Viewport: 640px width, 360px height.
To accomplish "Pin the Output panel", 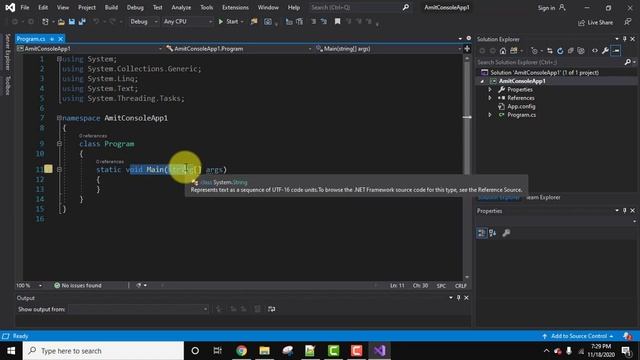I will 458,298.
